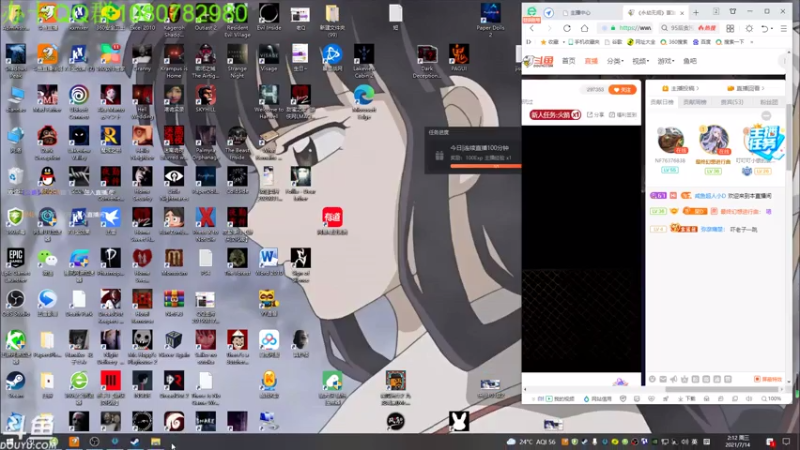Screen dimensions: 800x450
Task: Reload the page in the browser
Action: coord(567,29)
